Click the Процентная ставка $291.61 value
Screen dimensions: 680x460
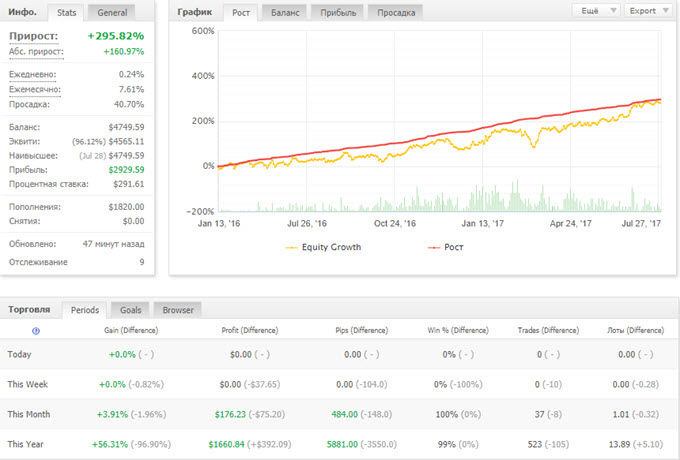tap(129, 184)
